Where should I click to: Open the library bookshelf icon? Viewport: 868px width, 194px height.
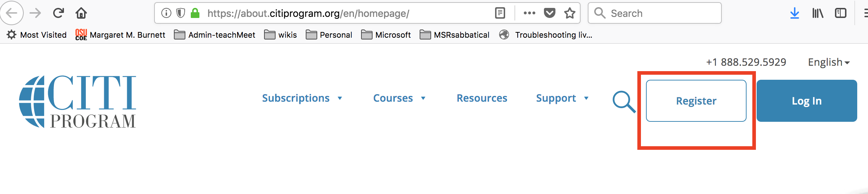coord(818,13)
